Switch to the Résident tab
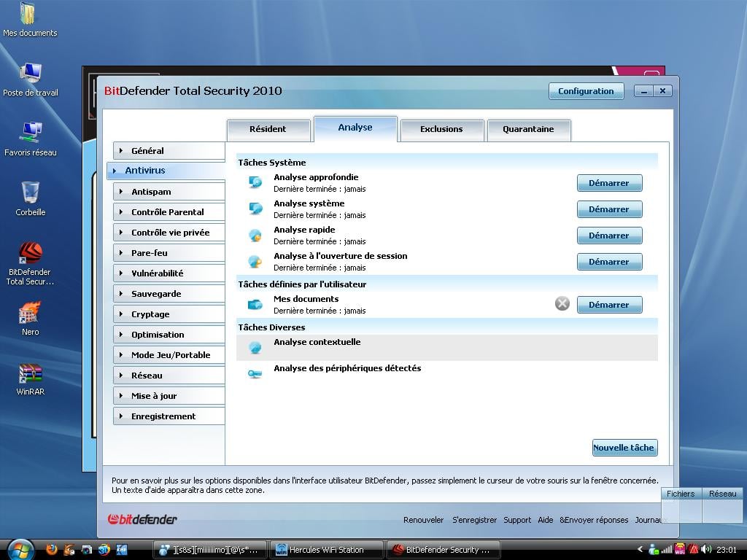The width and height of the screenshot is (747, 560). coord(268,130)
